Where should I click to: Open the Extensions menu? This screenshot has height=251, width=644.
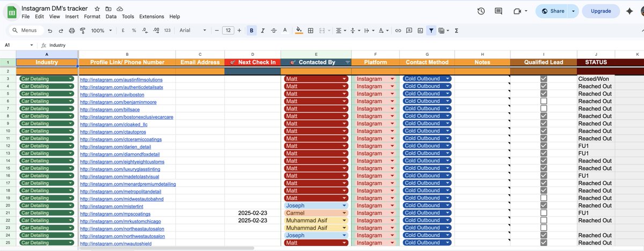151,17
